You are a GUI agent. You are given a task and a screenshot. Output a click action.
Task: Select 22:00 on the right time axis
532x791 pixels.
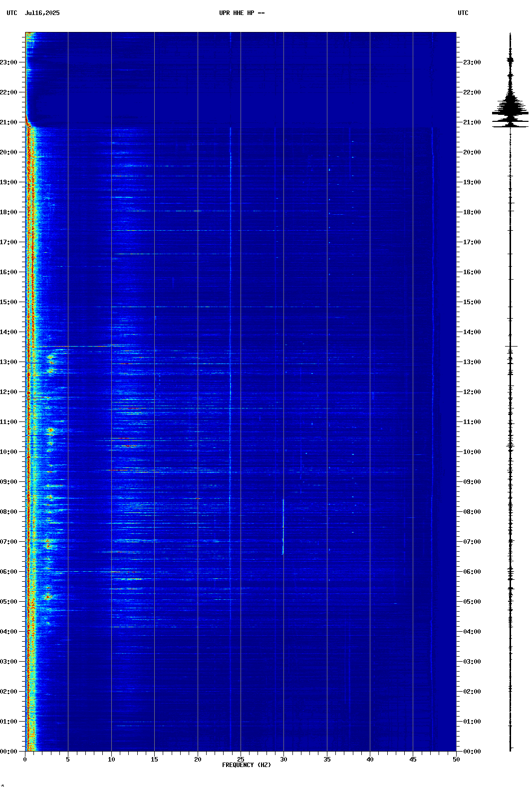coord(472,92)
